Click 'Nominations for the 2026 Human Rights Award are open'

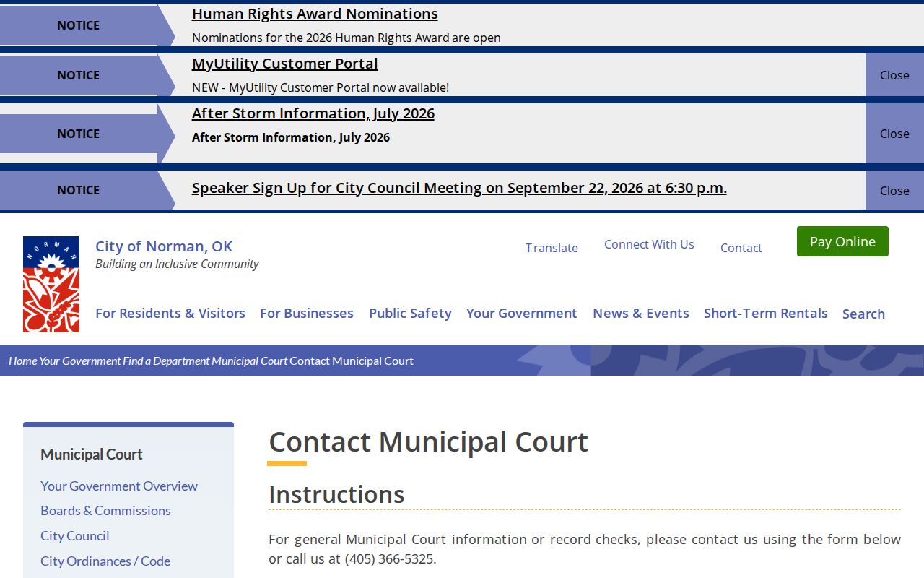pyautogui.click(x=346, y=38)
